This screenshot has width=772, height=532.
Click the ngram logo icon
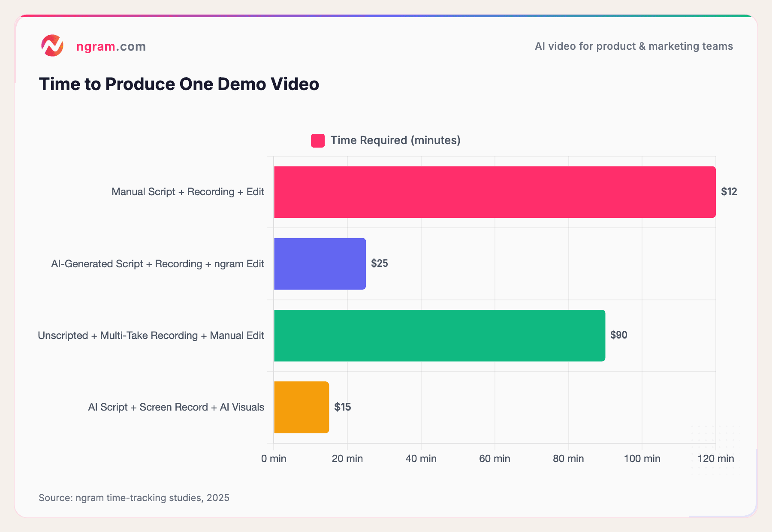pos(52,46)
